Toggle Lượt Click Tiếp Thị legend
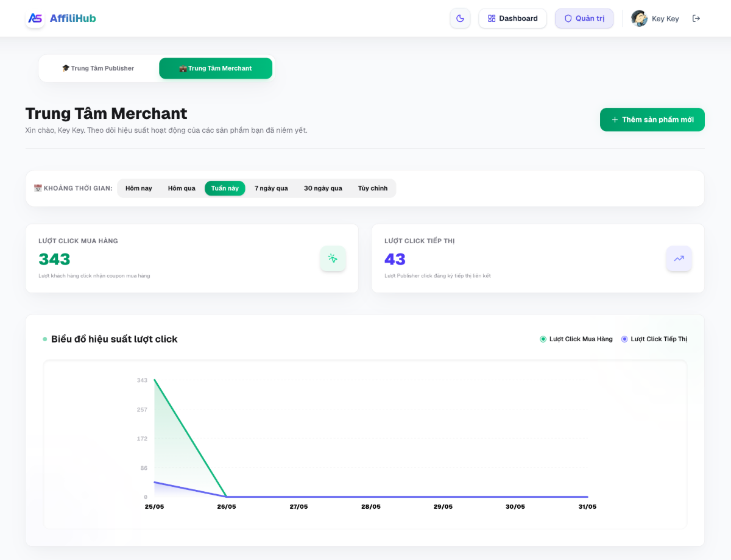This screenshot has height=560, width=731. [654, 339]
